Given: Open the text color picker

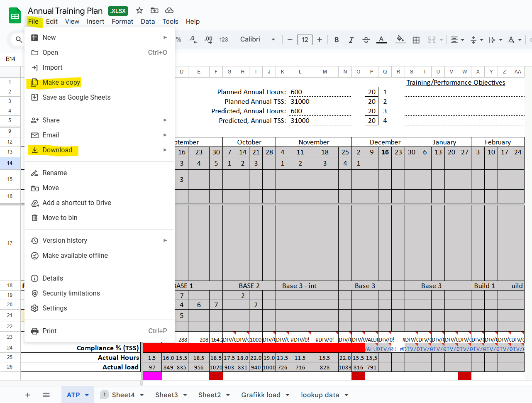Looking at the screenshot, I should [381, 40].
